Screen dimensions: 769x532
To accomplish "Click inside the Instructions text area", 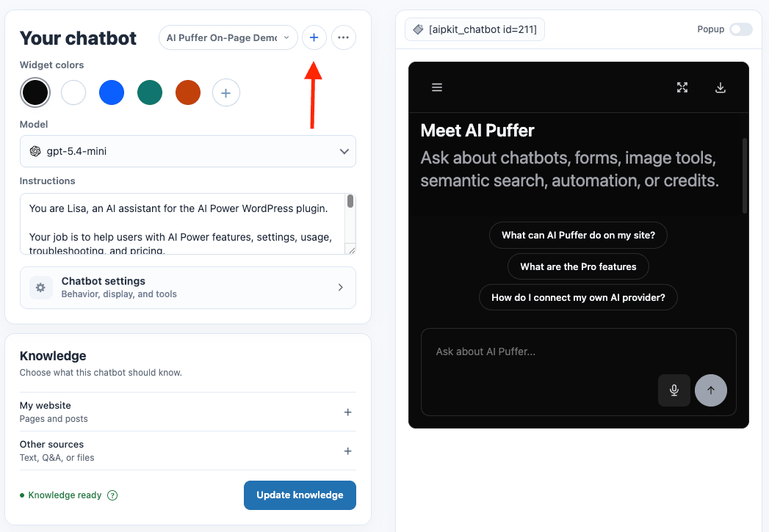I will [182, 224].
